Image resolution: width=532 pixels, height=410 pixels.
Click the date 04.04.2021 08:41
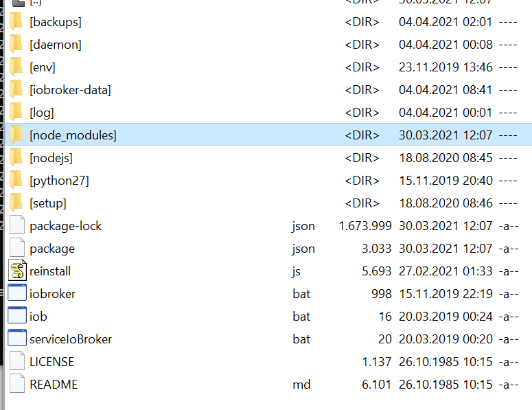click(x=446, y=90)
